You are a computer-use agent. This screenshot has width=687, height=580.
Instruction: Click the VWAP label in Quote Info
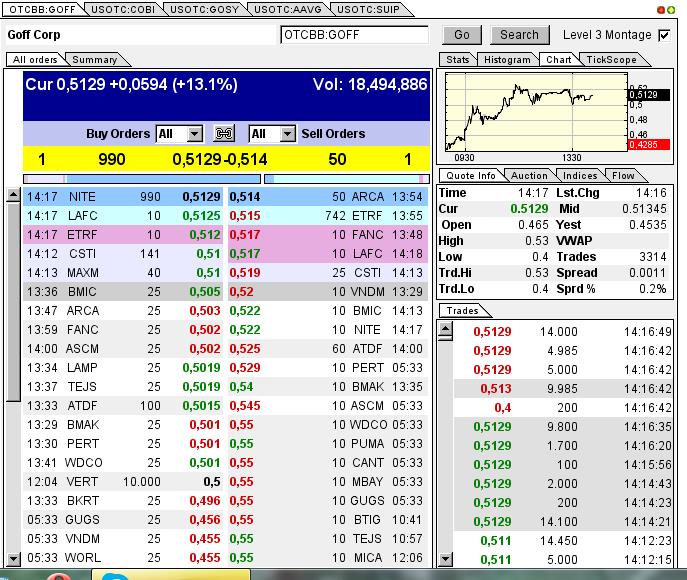(574, 240)
